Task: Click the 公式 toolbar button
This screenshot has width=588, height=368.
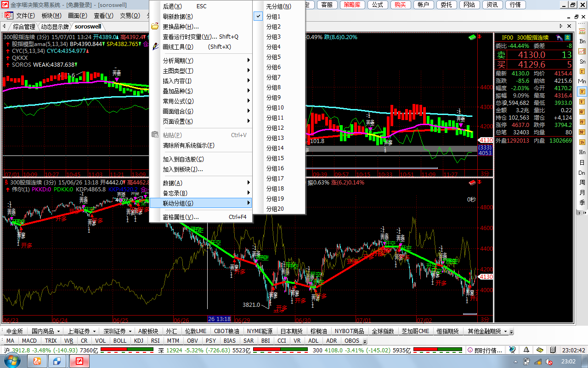Action: coord(377,5)
